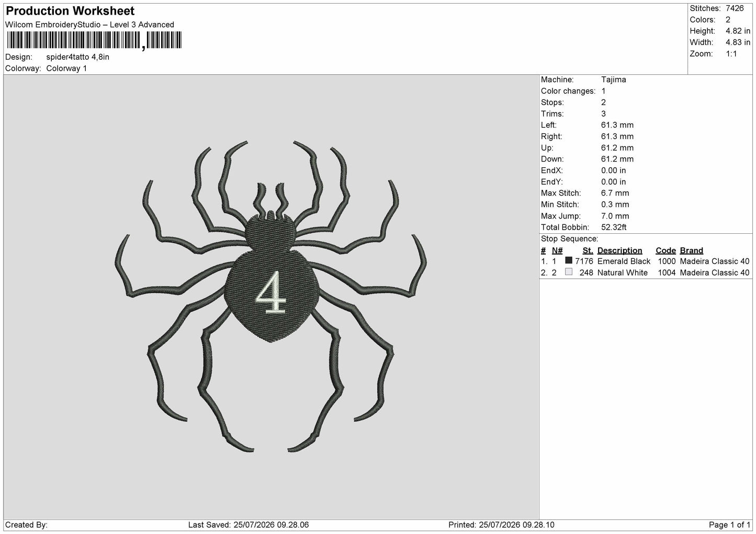Click the thread code 1004
Viewport: 756px width, 534px height.
click(667, 273)
